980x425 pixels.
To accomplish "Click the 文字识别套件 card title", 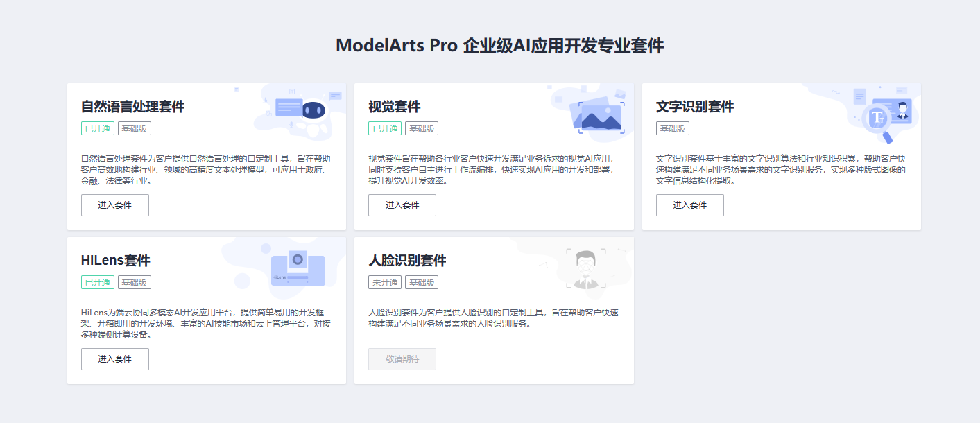I will coord(695,107).
